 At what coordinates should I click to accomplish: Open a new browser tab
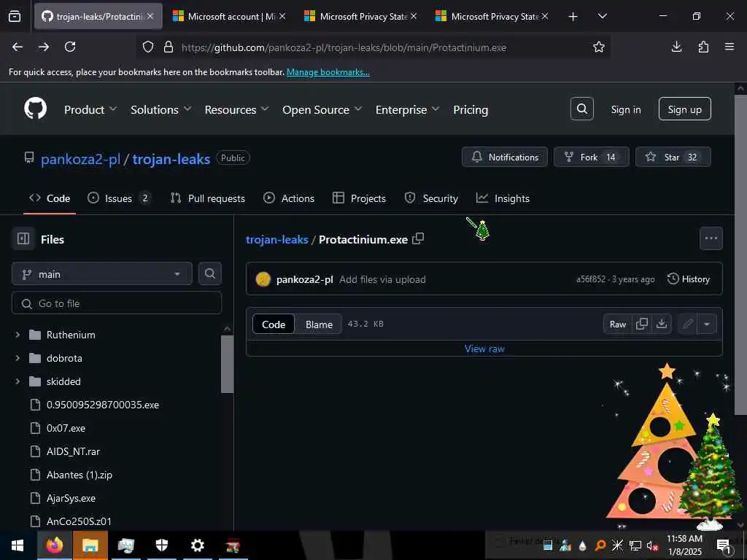tap(573, 17)
